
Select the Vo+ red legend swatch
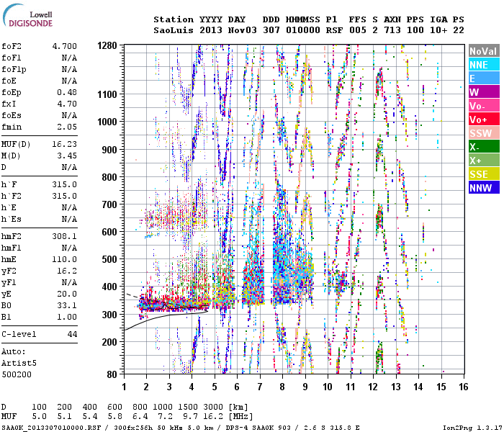click(x=484, y=120)
